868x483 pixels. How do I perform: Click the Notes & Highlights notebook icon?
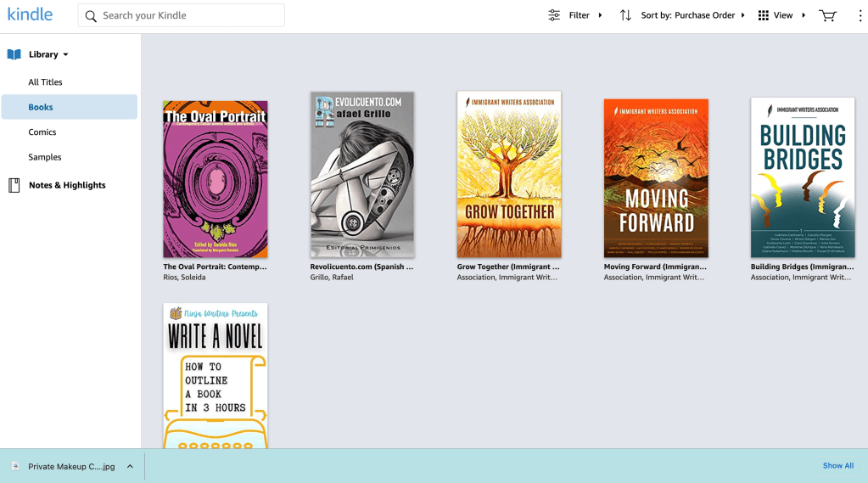click(x=14, y=185)
